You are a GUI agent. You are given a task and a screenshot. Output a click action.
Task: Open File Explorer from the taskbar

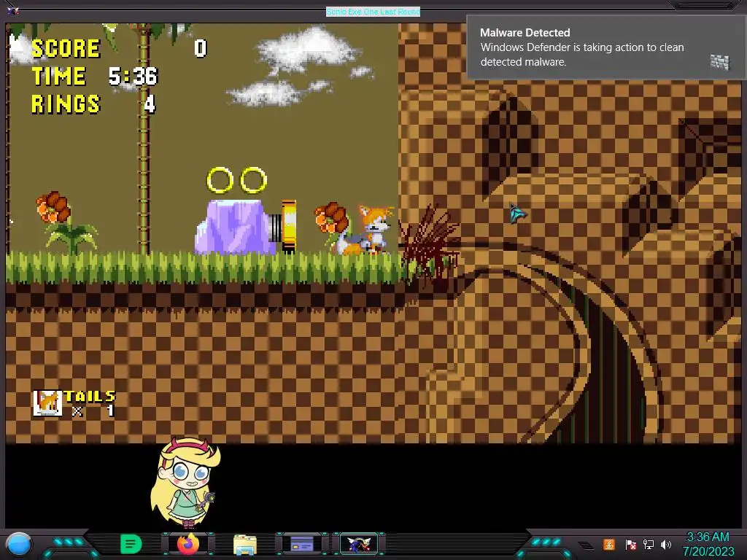(x=245, y=544)
